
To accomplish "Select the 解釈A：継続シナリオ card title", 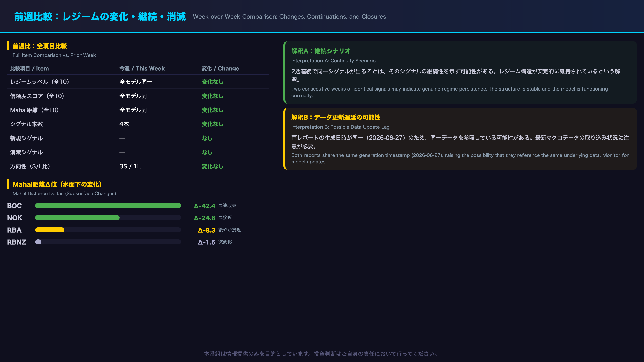I will click(x=321, y=51).
